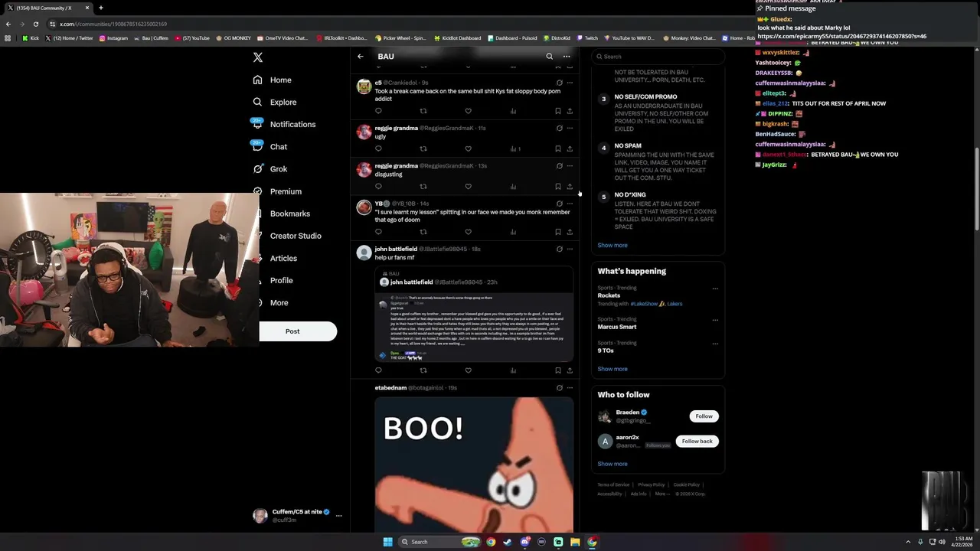Viewport: 980px width, 551px height.
Task: Reply to reggie grandma's 'ugly' tweet
Action: click(378, 148)
